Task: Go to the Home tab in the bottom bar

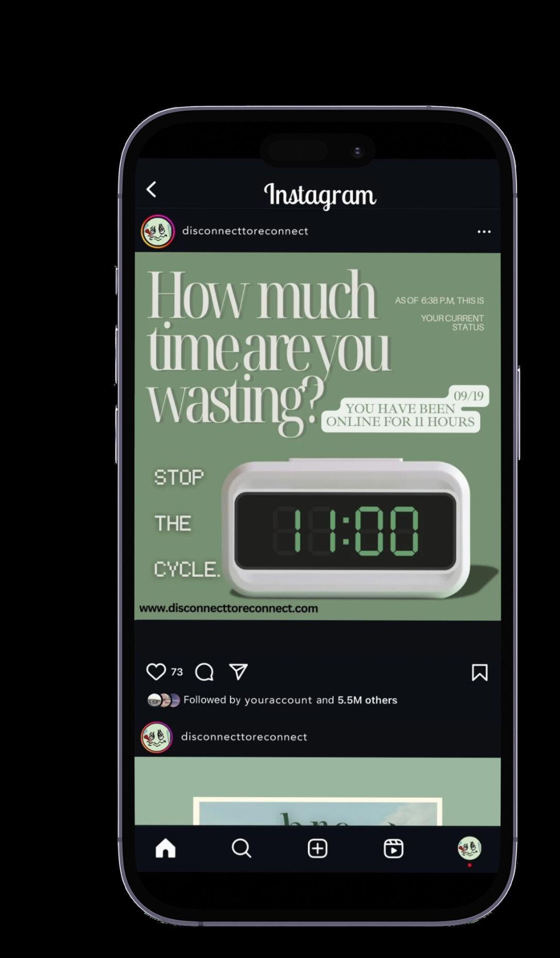Action: (x=166, y=848)
